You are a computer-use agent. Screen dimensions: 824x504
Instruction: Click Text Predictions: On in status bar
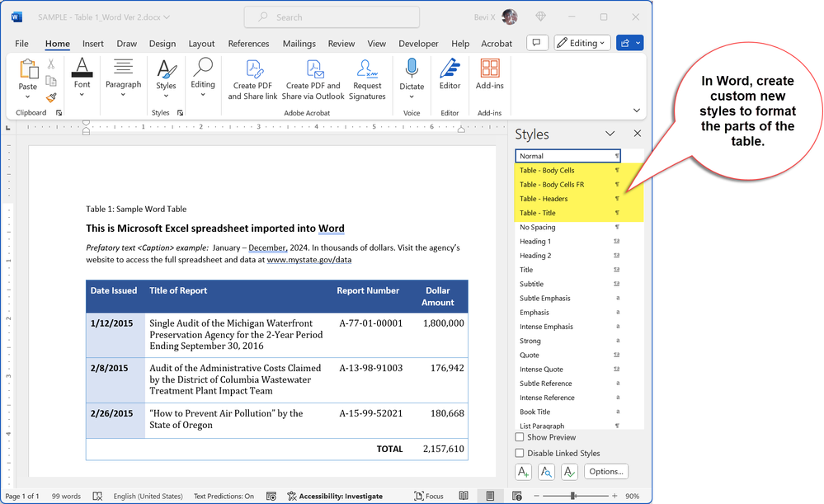[x=224, y=496]
